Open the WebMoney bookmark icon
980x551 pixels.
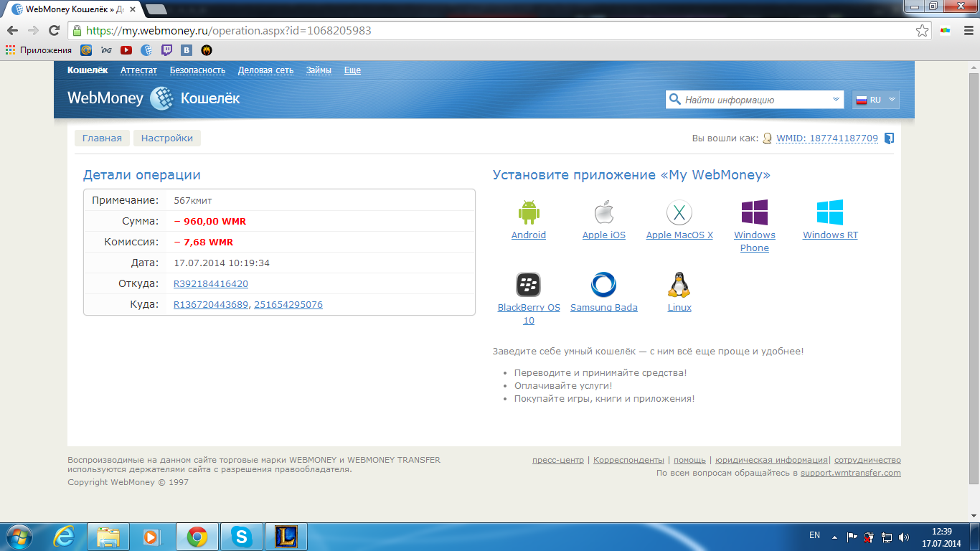[x=146, y=50]
